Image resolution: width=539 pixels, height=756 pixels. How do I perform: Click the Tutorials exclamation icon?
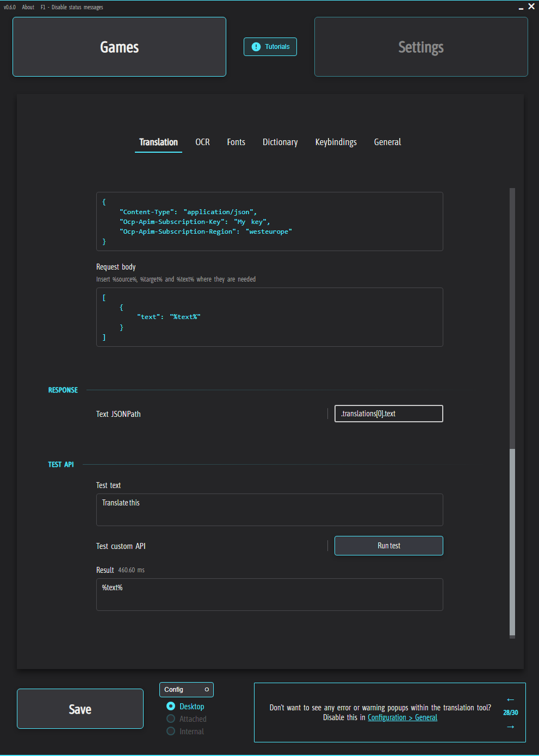(x=256, y=47)
